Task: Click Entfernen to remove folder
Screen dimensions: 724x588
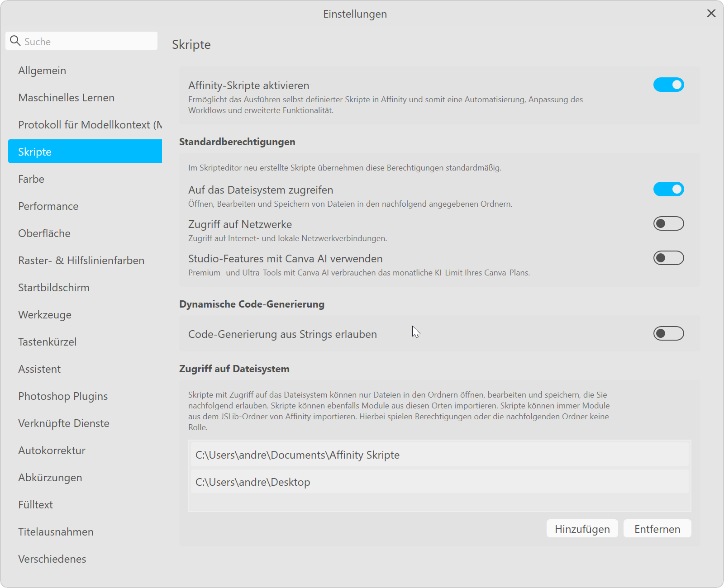Action: pyautogui.click(x=657, y=529)
